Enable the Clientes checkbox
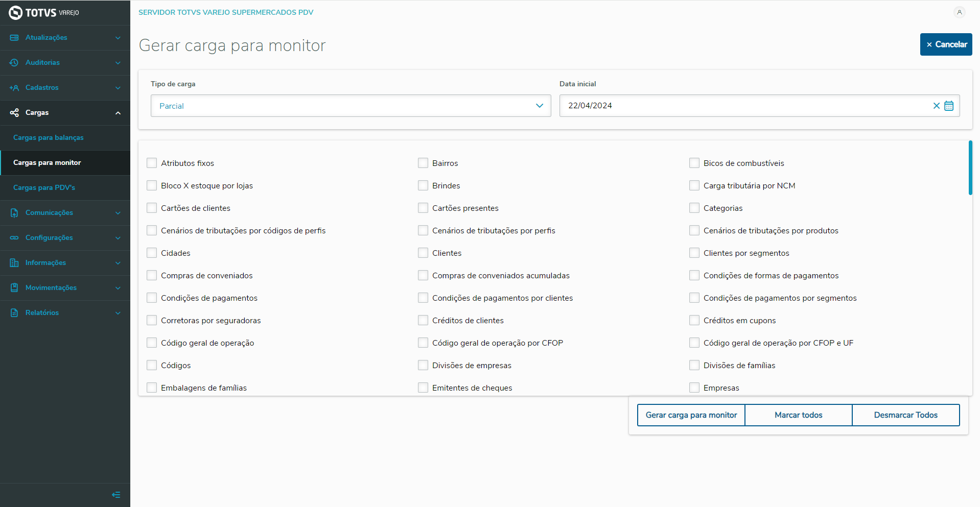This screenshot has height=507, width=980. (423, 253)
